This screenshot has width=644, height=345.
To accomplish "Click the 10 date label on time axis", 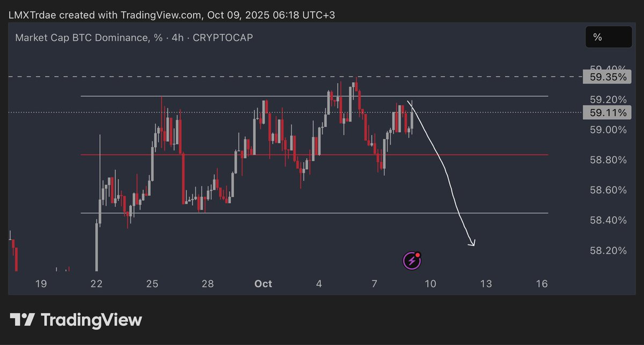I will coord(430,284).
